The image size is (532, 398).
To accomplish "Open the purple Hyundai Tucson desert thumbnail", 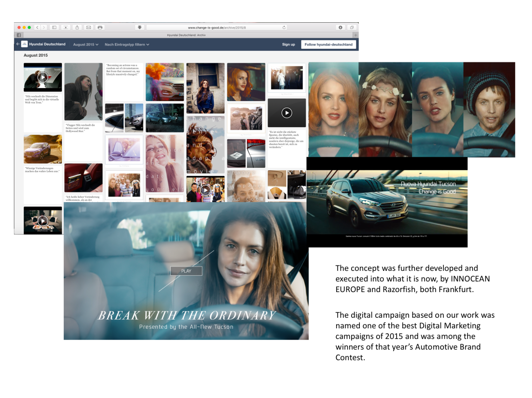I will click(x=43, y=149).
